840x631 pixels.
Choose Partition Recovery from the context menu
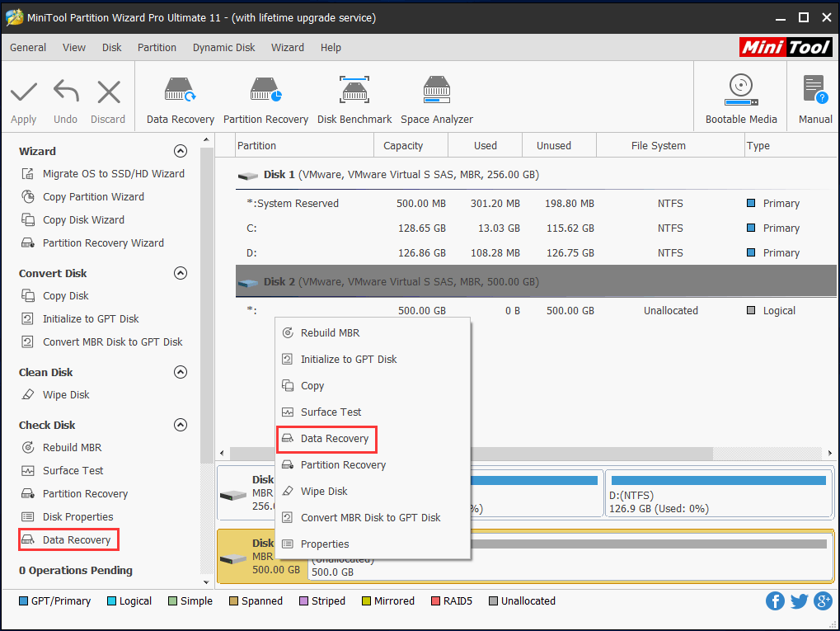(373, 465)
